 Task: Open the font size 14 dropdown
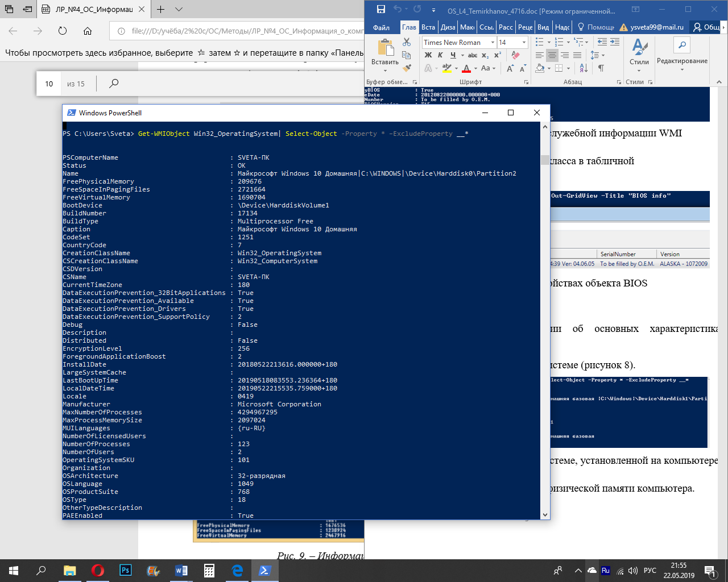[524, 43]
